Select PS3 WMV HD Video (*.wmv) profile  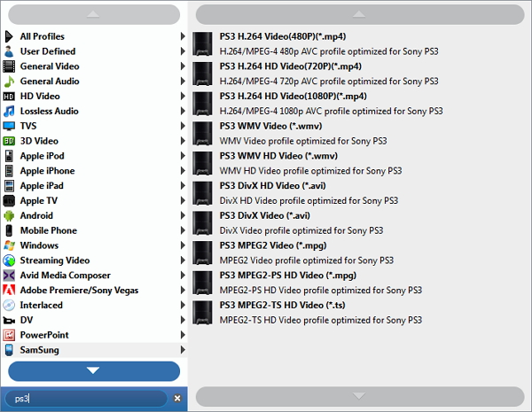click(360, 163)
